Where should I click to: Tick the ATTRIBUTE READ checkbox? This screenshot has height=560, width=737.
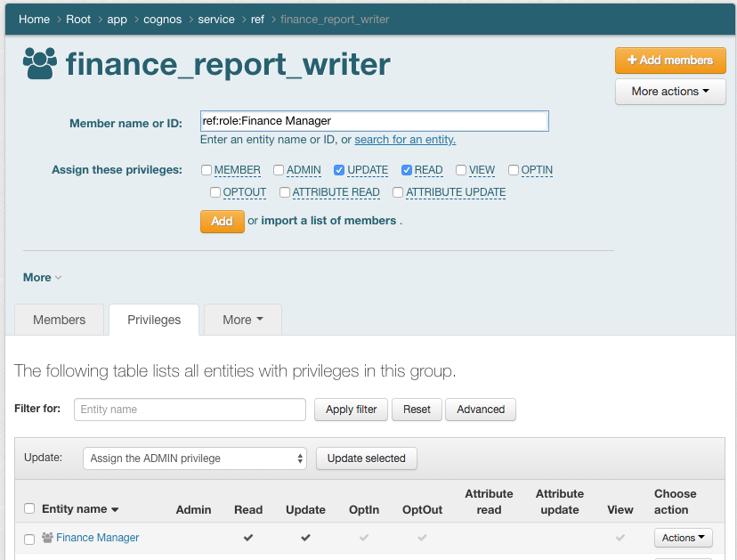click(x=285, y=192)
